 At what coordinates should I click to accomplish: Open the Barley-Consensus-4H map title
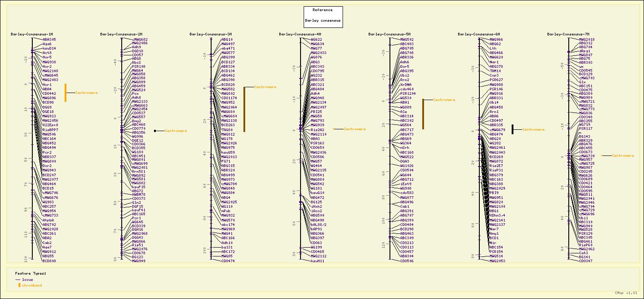point(300,34)
